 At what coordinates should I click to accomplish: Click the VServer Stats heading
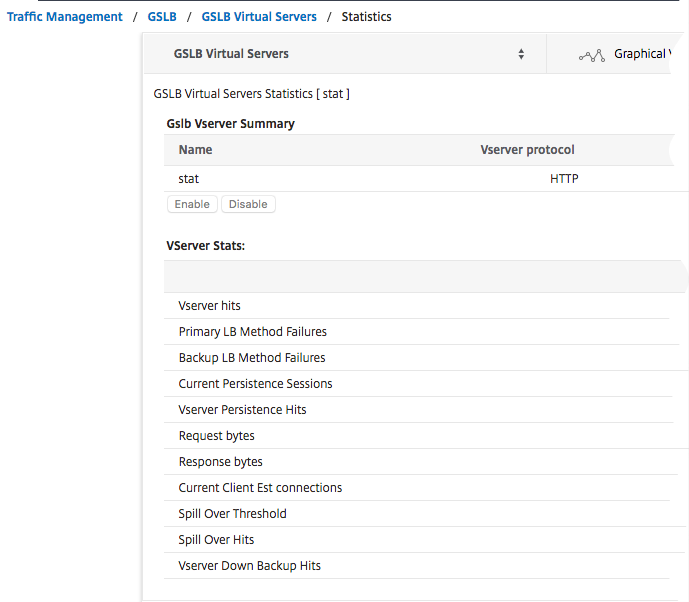pyautogui.click(x=205, y=246)
